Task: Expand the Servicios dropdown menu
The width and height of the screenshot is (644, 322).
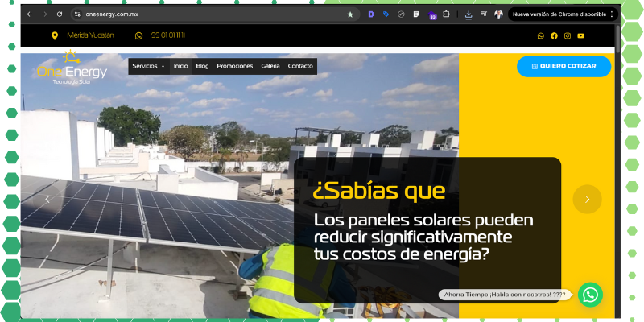Action: pyautogui.click(x=148, y=66)
